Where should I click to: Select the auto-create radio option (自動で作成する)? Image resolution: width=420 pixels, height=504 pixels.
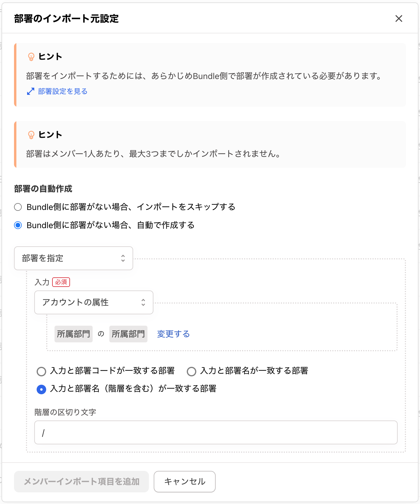click(x=18, y=225)
